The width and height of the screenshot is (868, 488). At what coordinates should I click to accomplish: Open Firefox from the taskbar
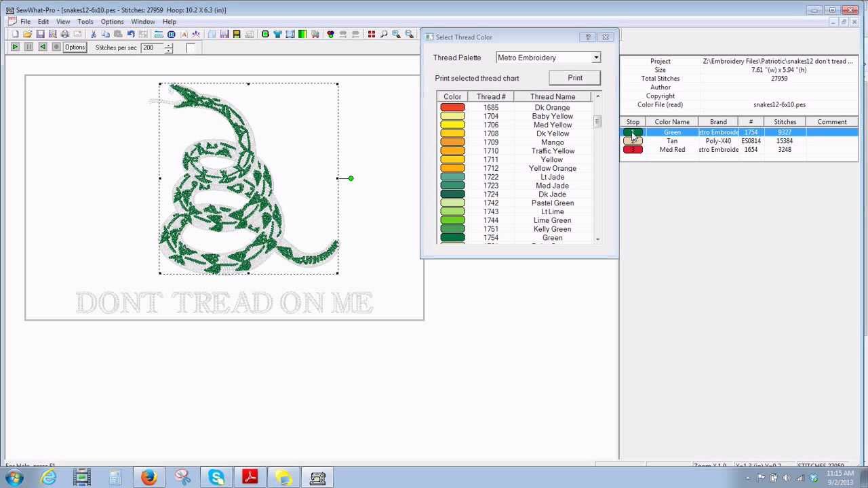[149, 478]
